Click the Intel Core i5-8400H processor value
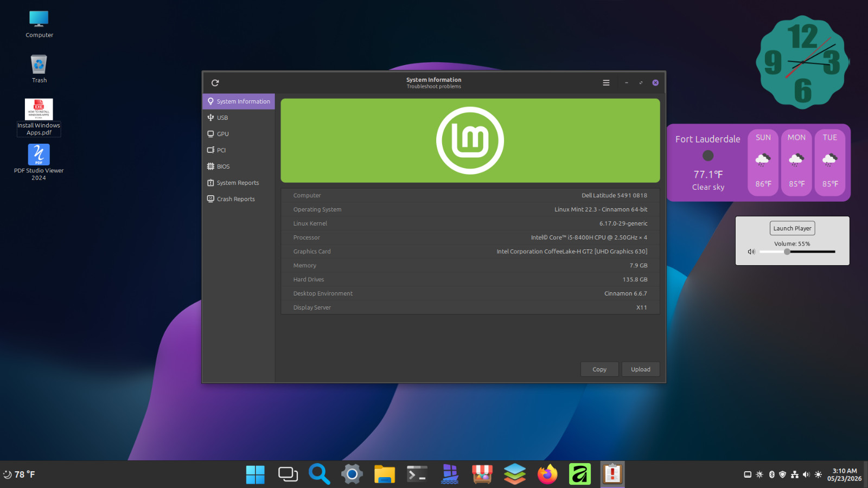868x488 pixels. coord(589,237)
